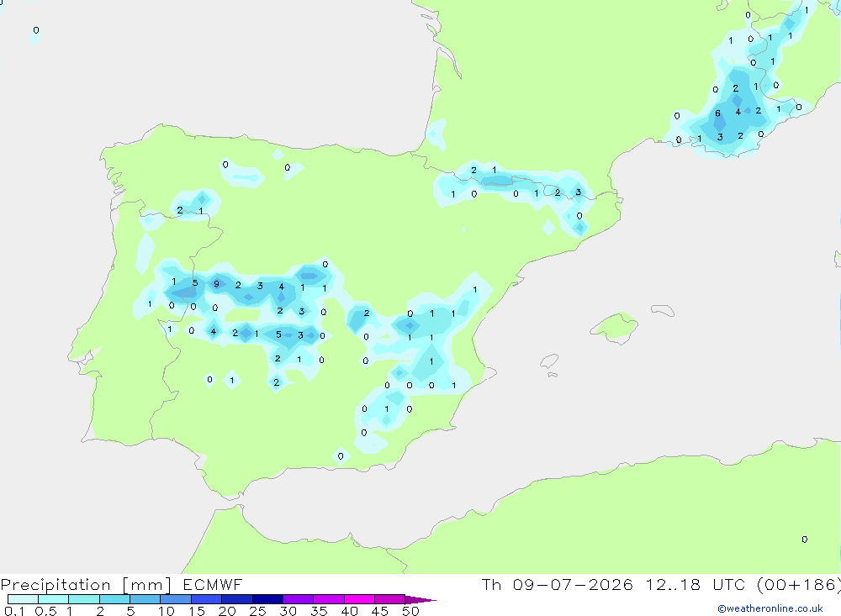Click the "0.5" legend scale label
The width and height of the screenshot is (841, 616).
pos(45,611)
